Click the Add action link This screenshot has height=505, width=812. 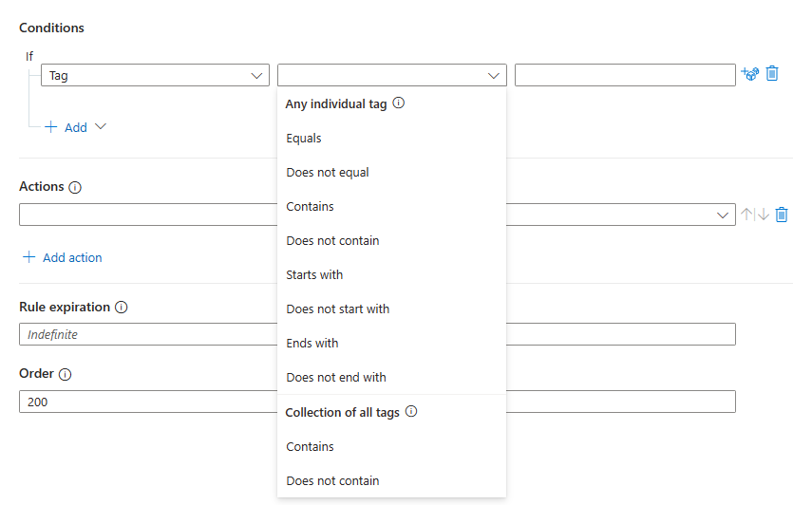[63, 257]
